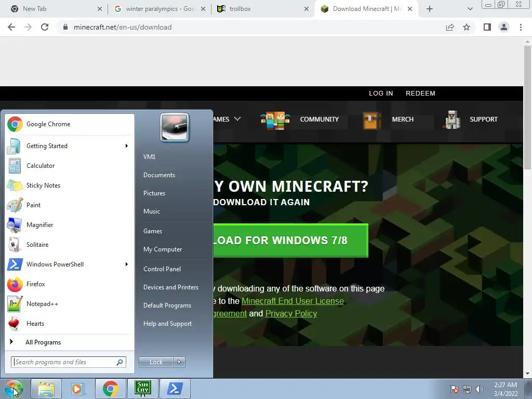The image size is (532, 399).
Task: Click the Search programs and files field
Action: 69,362
